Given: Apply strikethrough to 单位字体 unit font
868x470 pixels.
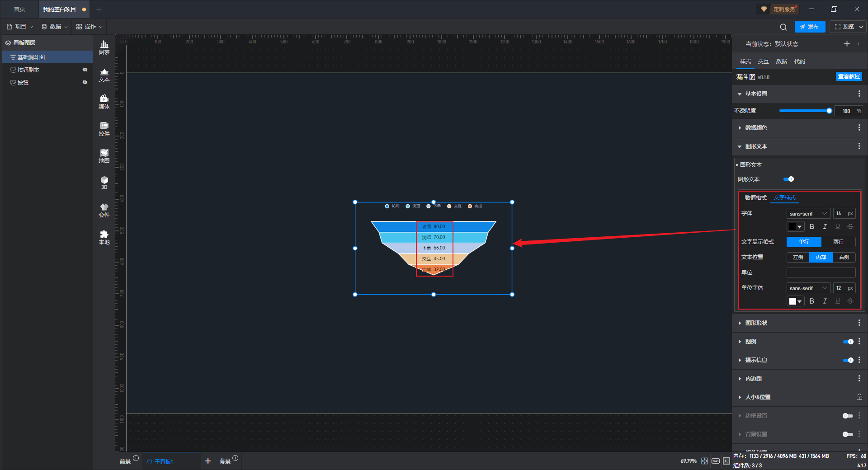Looking at the screenshot, I should click(x=850, y=301).
